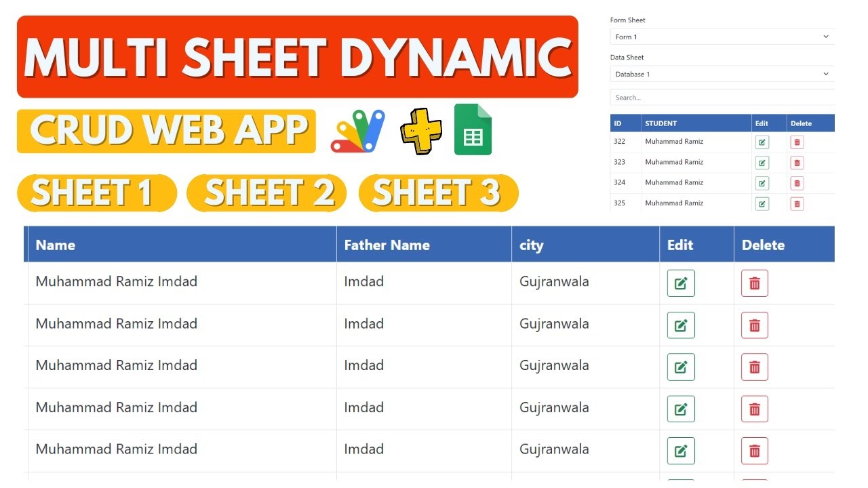868x488 pixels.
Task: Click the edit icon for ID 323
Action: pyautogui.click(x=762, y=163)
